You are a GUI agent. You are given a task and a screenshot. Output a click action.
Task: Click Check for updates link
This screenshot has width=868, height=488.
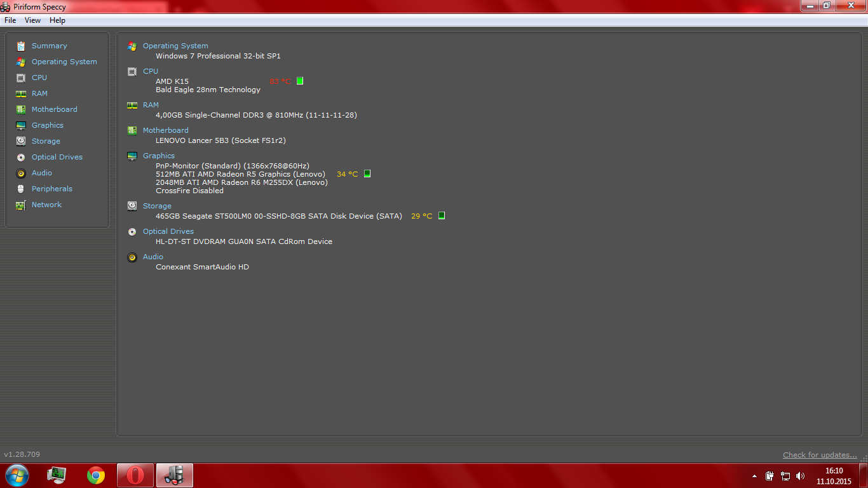tap(820, 455)
